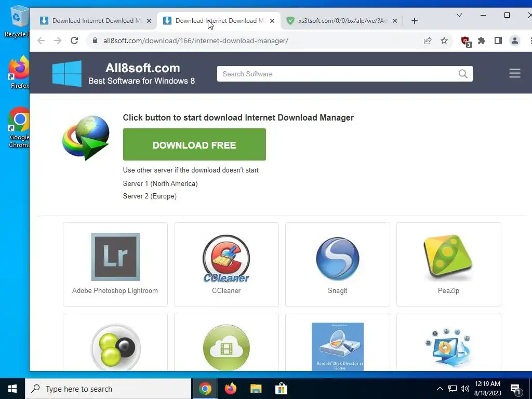This screenshot has height=399, width=532.
Task: Open the notification center icon
Action: tap(515, 389)
